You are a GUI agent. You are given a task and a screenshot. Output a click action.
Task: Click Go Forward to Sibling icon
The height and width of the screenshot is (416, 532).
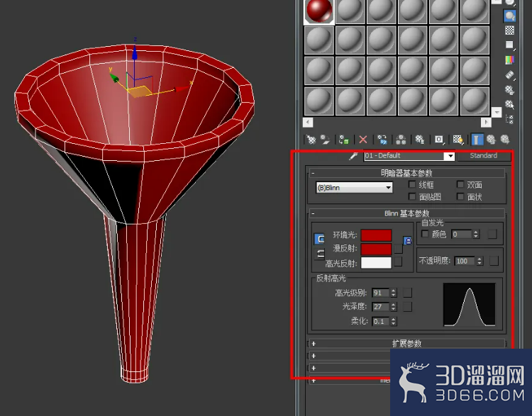pos(505,140)
